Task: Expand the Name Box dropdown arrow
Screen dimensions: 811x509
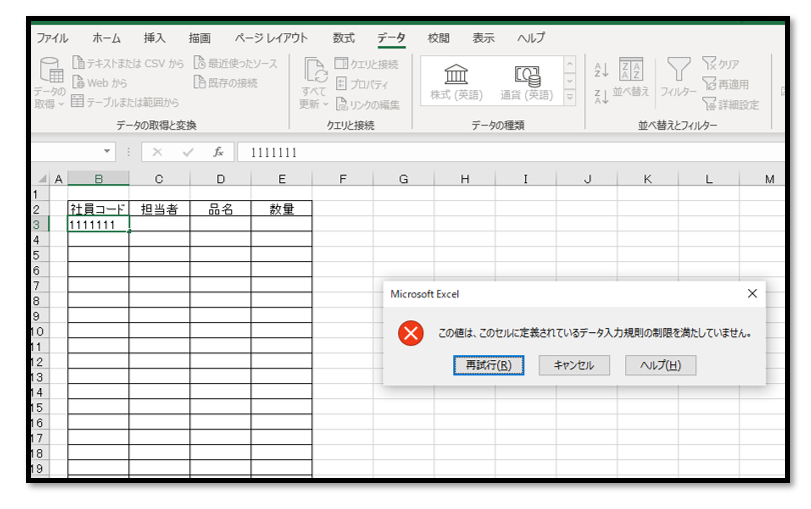Action: 108,152
